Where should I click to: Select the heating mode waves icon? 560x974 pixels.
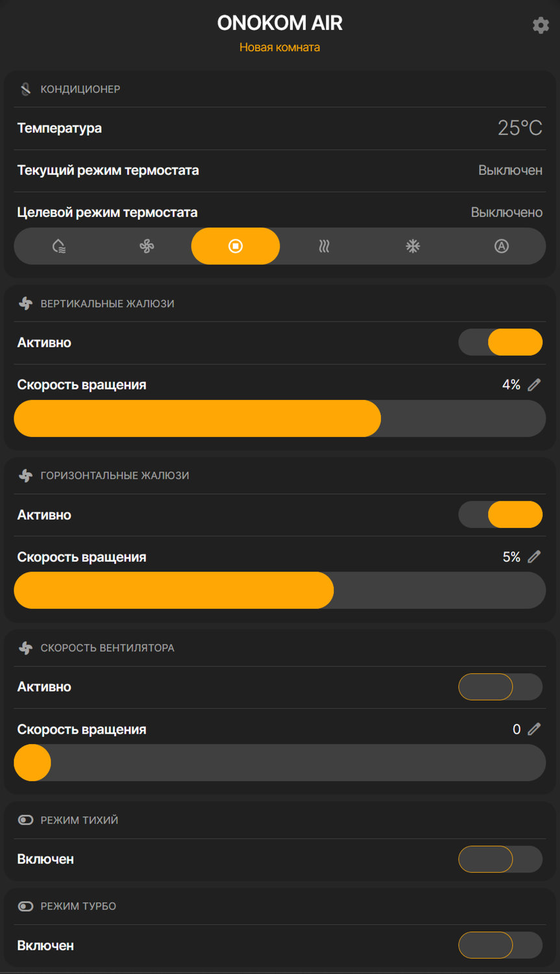coord(324,246)
